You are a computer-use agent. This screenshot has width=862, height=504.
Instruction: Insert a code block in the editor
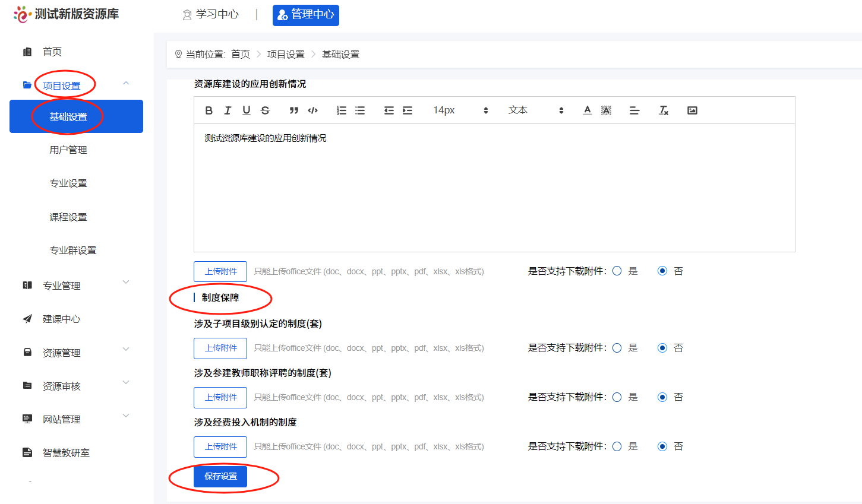tap(312, 110)
